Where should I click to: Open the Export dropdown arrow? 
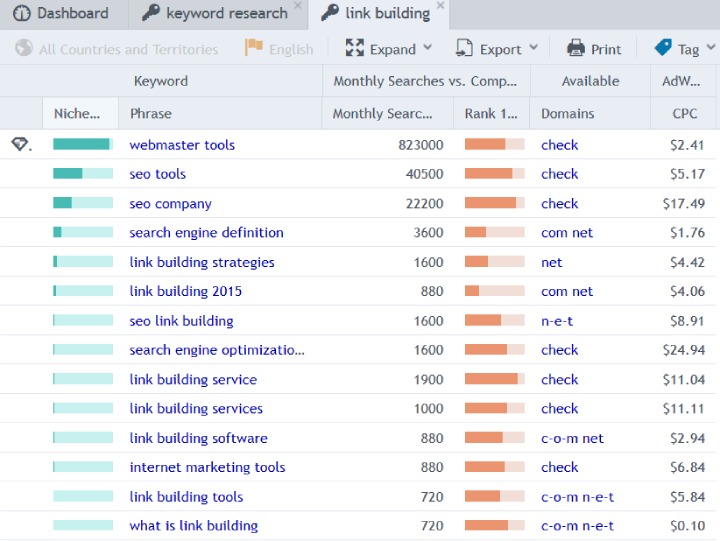click(533, 48)
